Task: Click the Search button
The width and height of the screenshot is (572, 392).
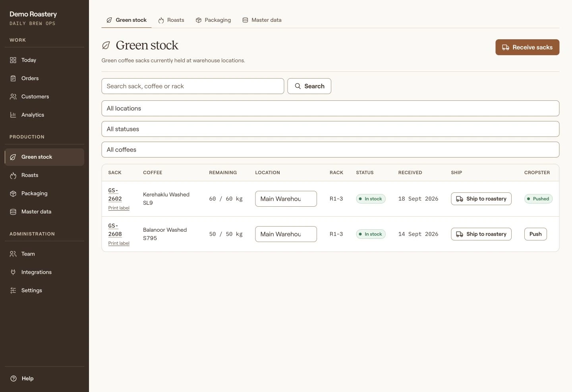Action: pos(309,86)
